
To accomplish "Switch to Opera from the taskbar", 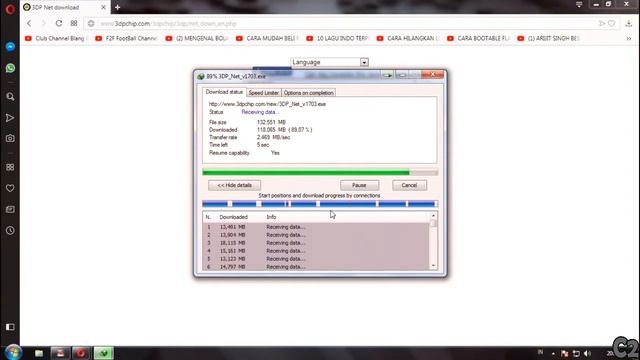I will coord(81,353).
